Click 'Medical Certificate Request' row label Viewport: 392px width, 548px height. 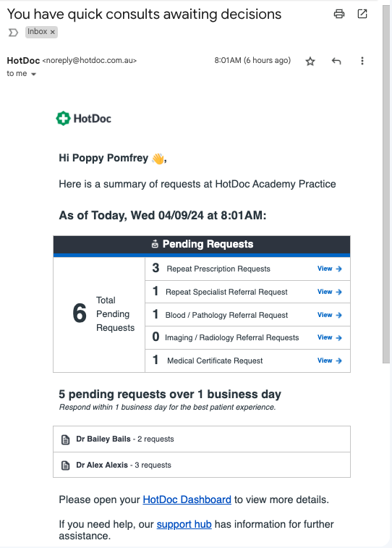click(x=215, y=361)
